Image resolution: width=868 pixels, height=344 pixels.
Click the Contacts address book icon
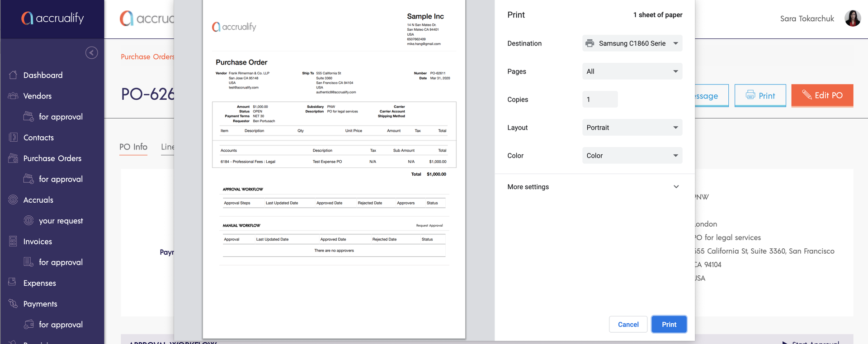(13, 137)
